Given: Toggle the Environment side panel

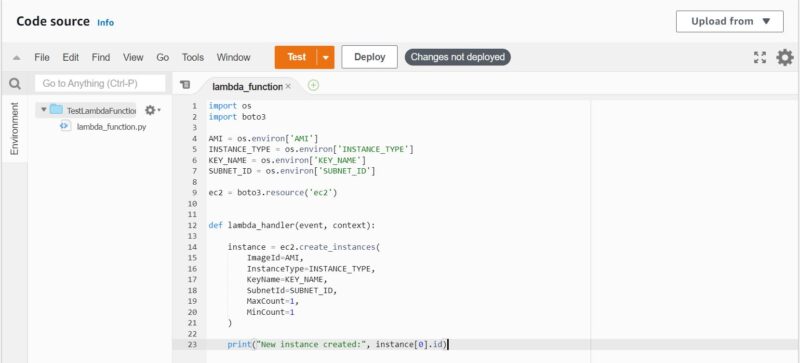Looking at the screenshot, I should coord(14,128).
